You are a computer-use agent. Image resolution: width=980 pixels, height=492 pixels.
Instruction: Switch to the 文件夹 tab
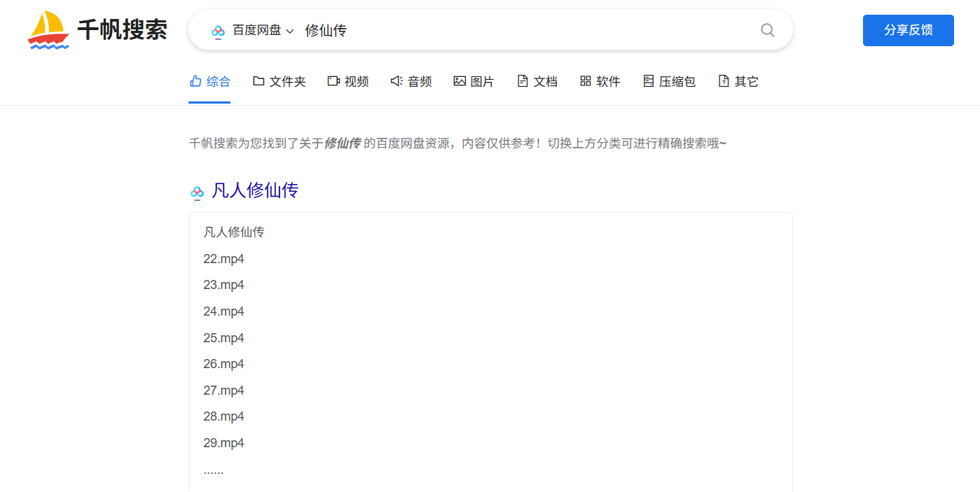click(x=279, y=81)
